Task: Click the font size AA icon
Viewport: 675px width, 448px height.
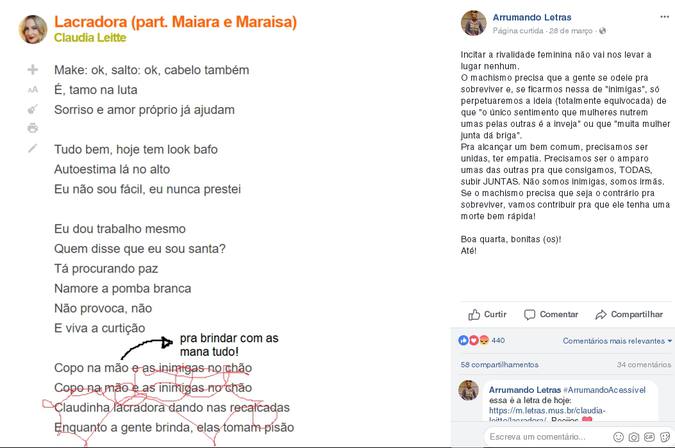Action: coord(33,90)
